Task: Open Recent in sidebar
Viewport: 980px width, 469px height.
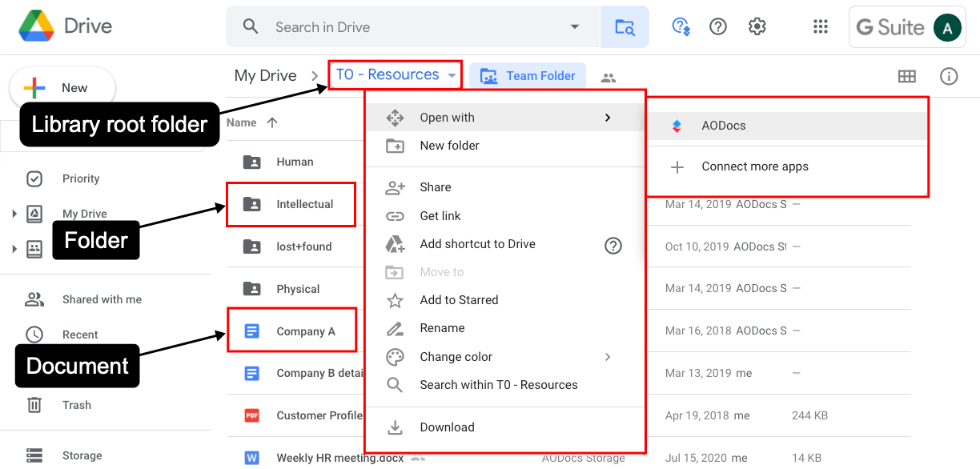Action: click(x=80, y=335)
